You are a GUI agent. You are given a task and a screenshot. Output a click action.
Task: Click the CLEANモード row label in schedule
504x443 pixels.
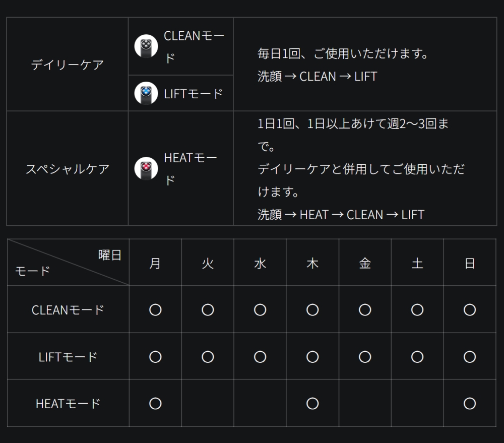pyautogui.click(x=68, y=310)
